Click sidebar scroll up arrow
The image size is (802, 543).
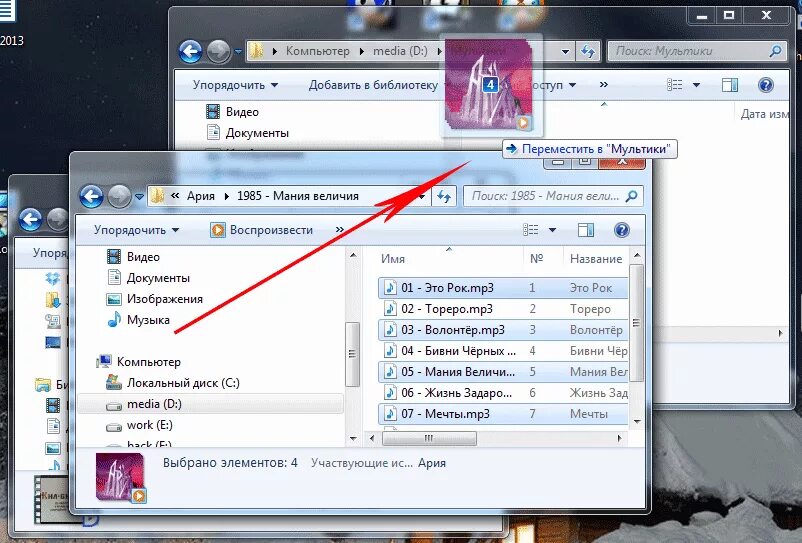[353, 255]
